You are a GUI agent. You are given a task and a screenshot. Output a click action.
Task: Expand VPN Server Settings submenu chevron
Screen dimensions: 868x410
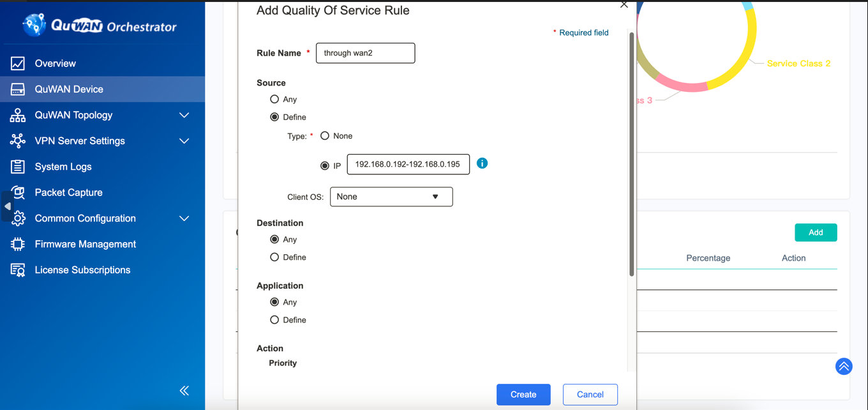coord(184,141)
